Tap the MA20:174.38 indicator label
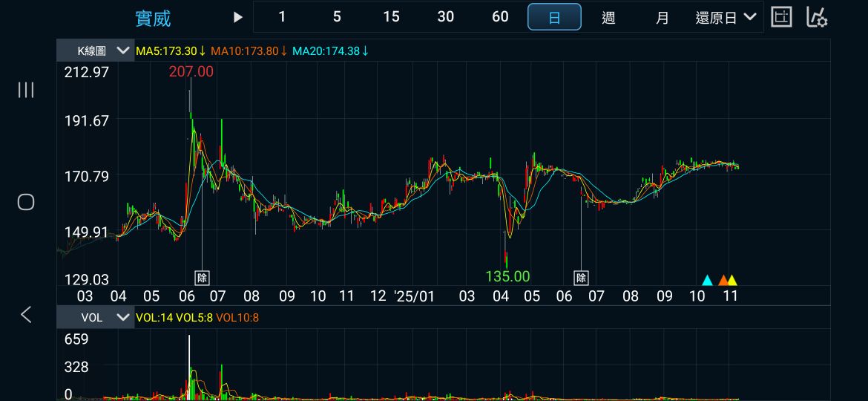Viewport: 868px width, 401px height. point(330,51)
